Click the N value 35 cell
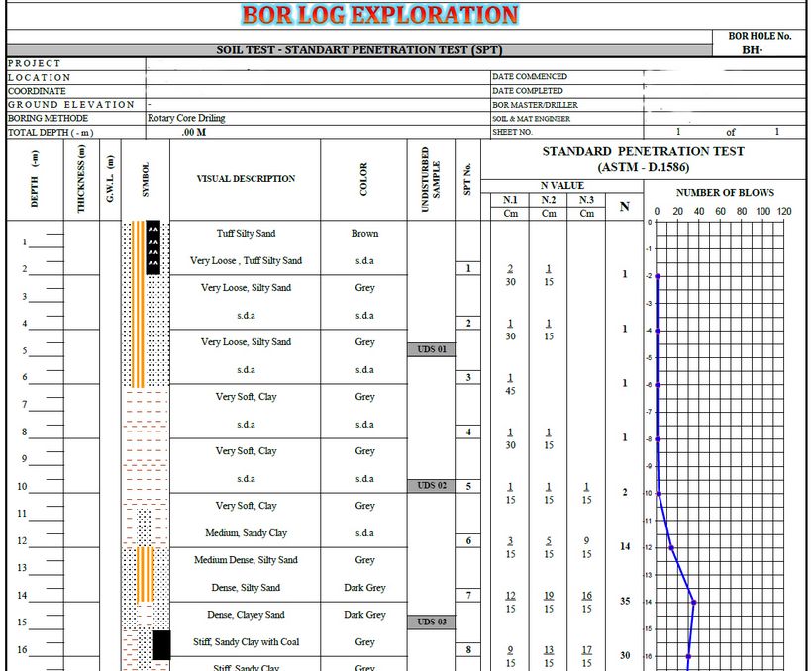This screenshot has height=671, width=812. tap(625, 601)
